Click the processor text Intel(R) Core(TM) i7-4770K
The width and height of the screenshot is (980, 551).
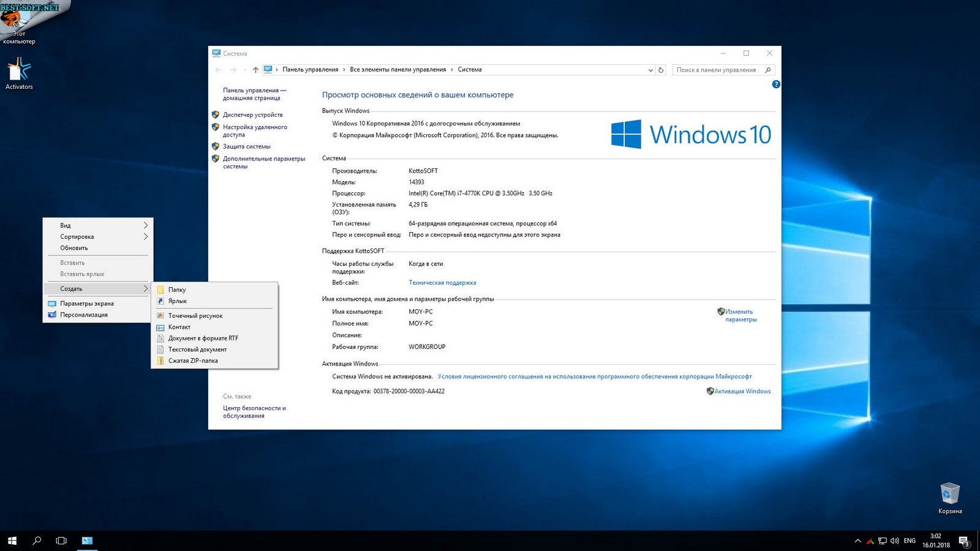coord(480,193)
